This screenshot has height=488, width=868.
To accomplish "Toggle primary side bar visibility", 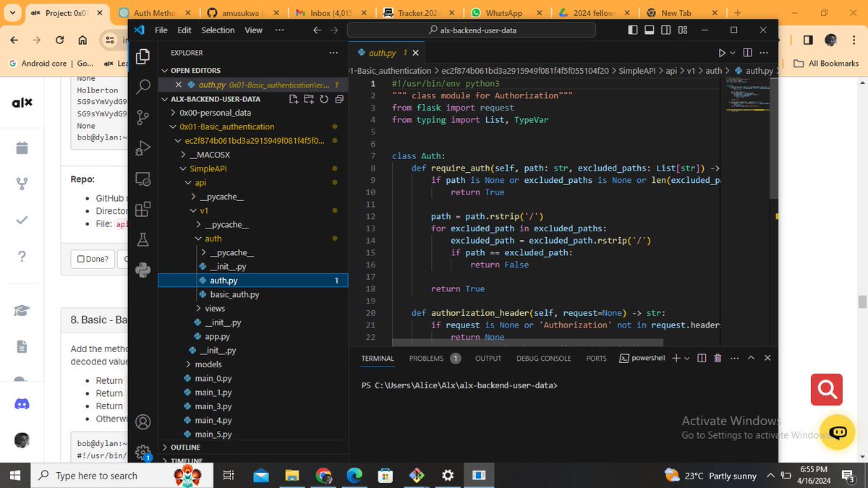I will (634, 30).
